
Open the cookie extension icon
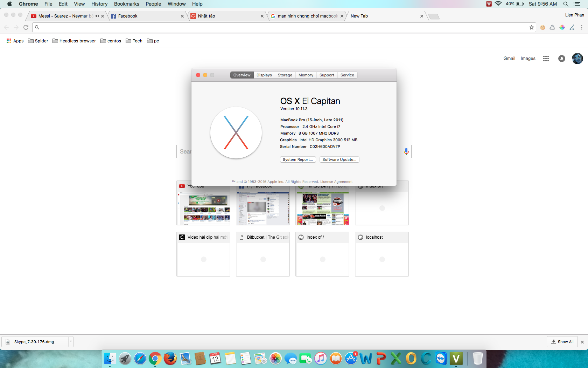(542, 27)
